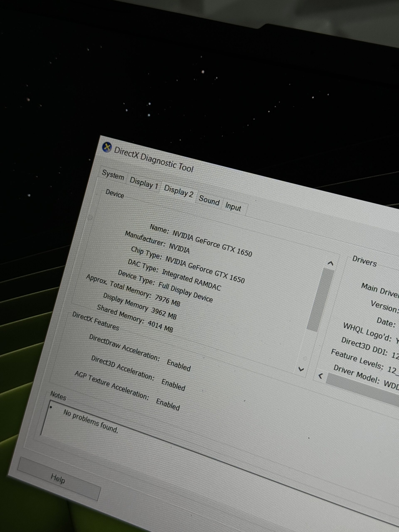
Task: Click the WHQL Logo'd label in Drivers
Action: point(367,332)
